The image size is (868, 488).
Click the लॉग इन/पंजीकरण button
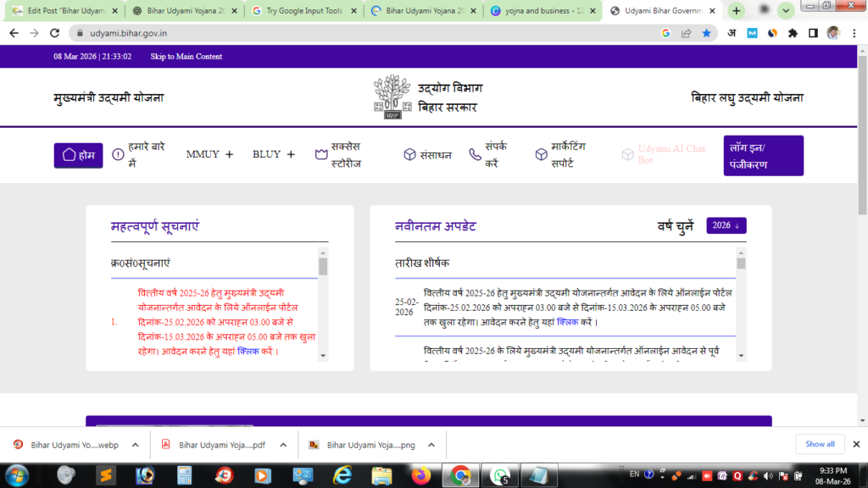point(763,156)
